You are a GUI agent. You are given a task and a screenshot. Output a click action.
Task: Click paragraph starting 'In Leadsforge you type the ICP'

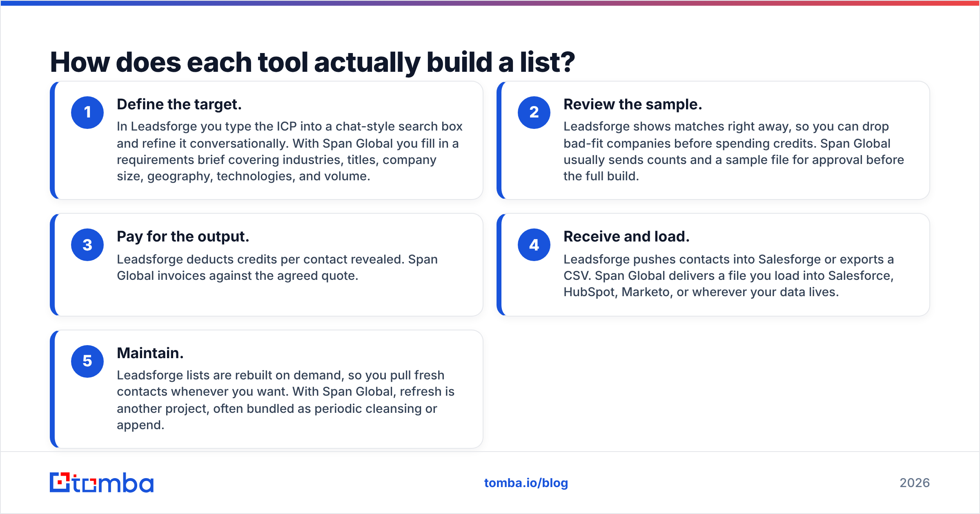290,151
